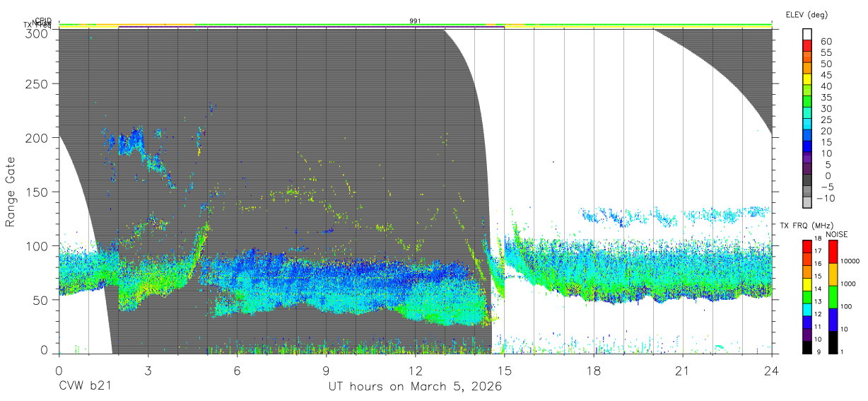Click the white top swatch above 60 in the ELEV colorbar
The height and width of the screenshot is (401, 868).
click(808, 35)
